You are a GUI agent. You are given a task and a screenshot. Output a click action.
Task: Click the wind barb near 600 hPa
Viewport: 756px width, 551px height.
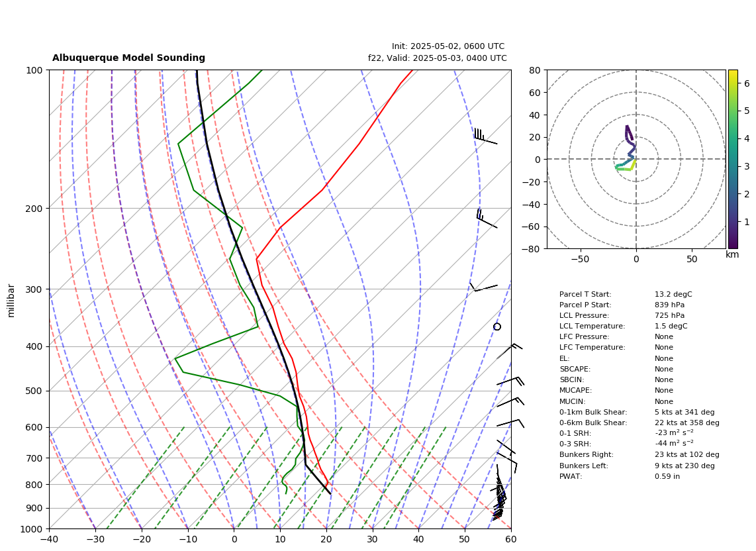tap(510, 423)
